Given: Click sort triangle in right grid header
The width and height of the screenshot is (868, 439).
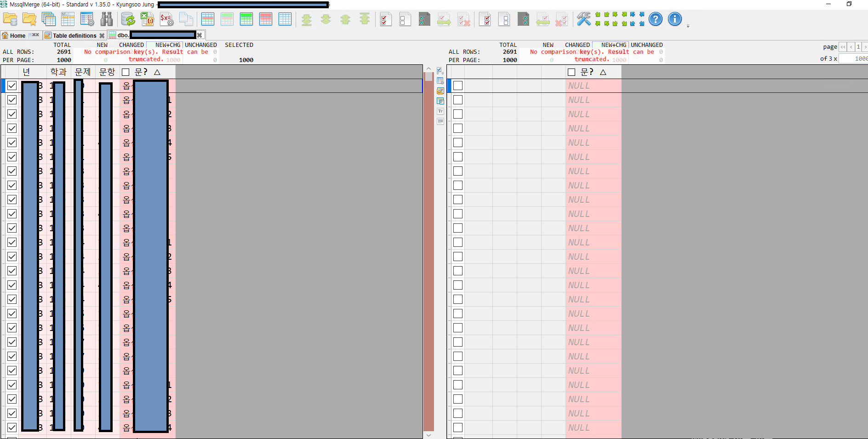Looking at the screenshot, I should [x=603, y=72].
